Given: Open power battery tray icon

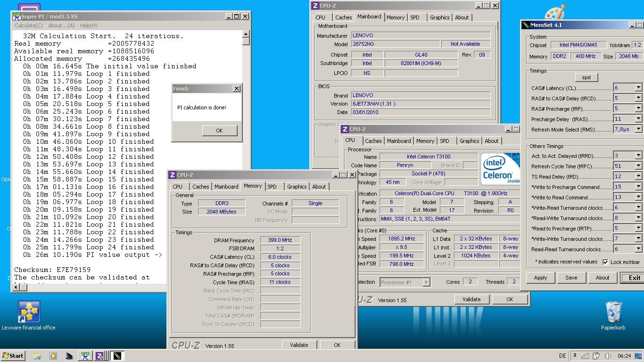Looking at the screenshot, I should pyautogui.click(x=596, y=356).
